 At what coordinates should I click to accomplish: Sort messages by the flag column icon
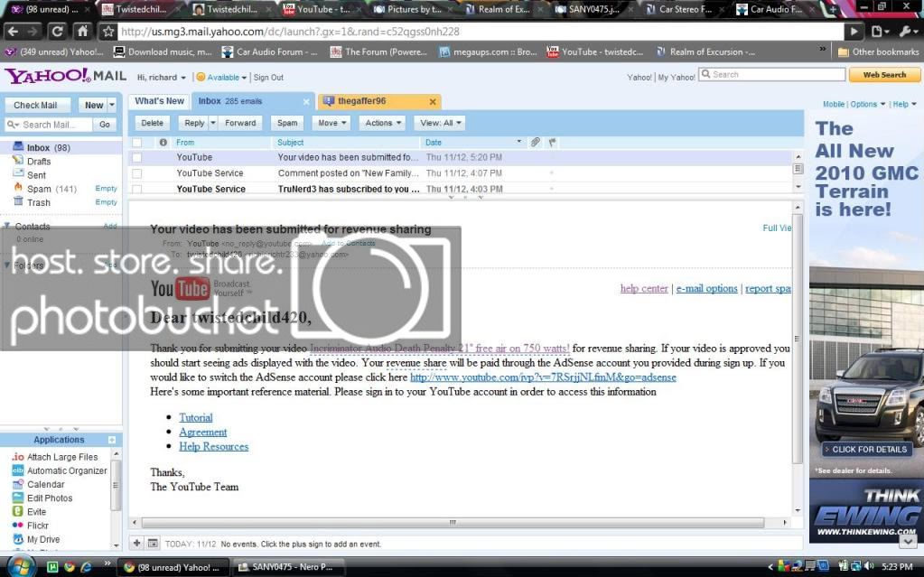point(552,142)
